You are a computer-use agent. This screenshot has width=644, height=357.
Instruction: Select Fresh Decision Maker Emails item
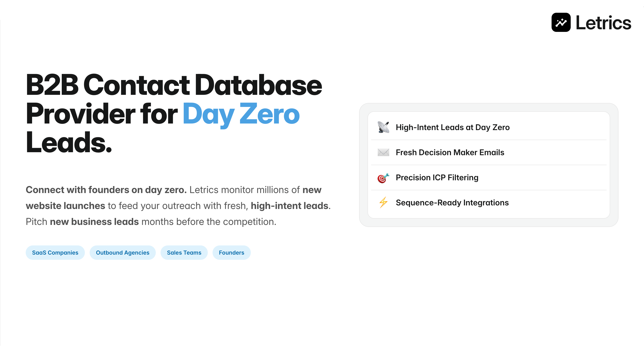(x=450, y=152)
